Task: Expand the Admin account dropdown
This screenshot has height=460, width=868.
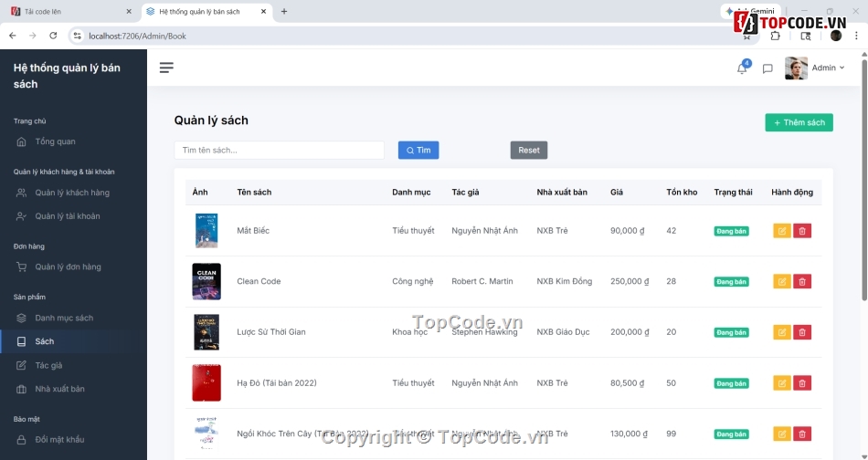Action: pyautogui.click(x=828, y=68)
